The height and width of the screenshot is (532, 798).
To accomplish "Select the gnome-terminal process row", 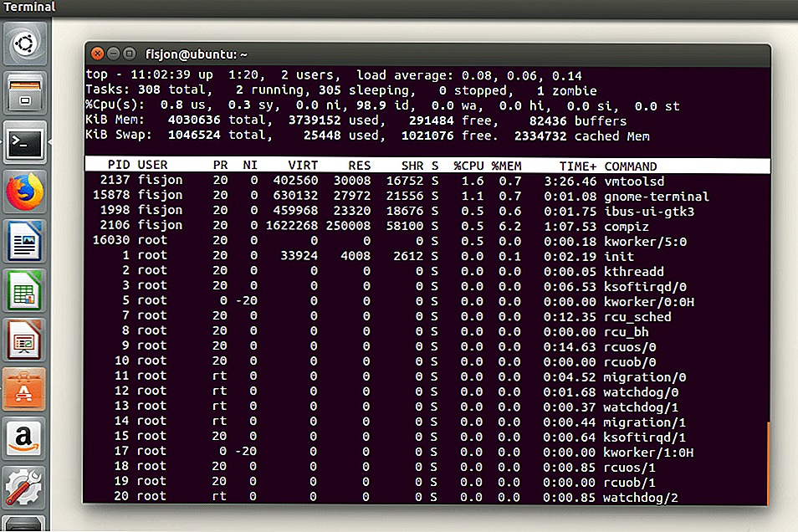I will coord(427,196).
